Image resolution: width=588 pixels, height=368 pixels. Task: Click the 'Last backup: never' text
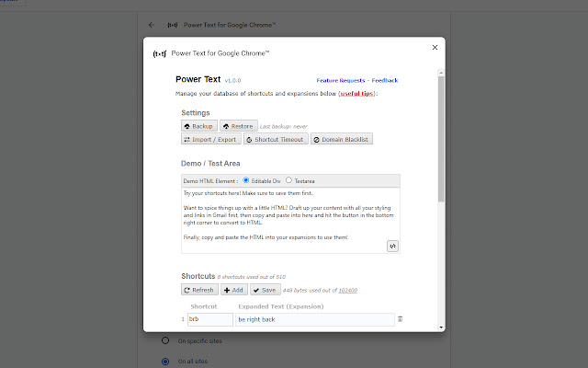(284, 127)
